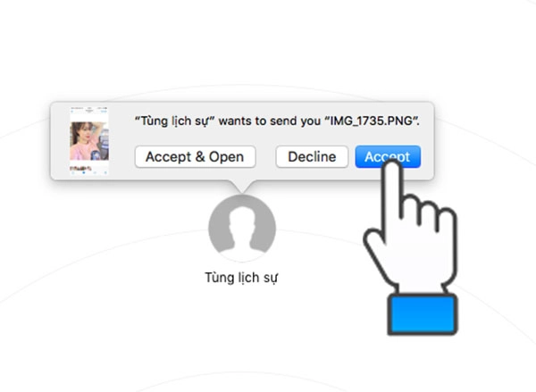The height and width of the screenshot is (392, 536).
Task: Click the thumbnail's top status bar strip
Action: coord(89,110)
